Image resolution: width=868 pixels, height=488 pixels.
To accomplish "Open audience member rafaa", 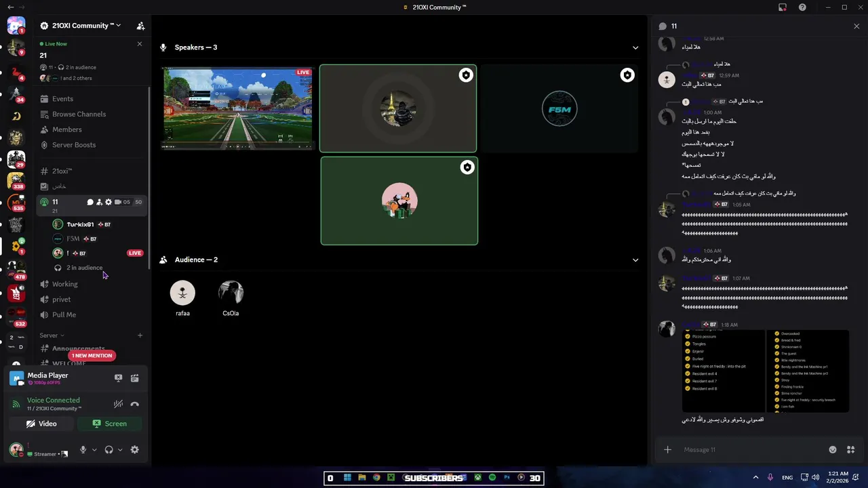I will 182,298.
